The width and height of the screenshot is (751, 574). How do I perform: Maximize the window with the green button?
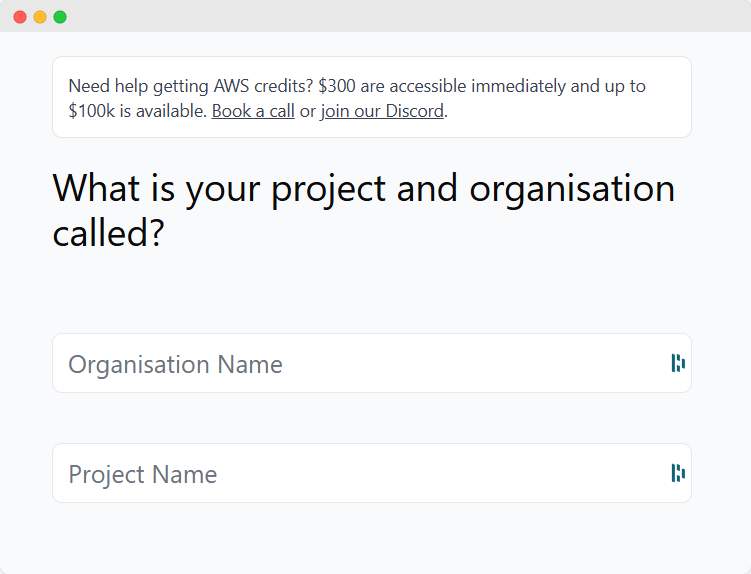pyautogui.click(x=60, y=17)
